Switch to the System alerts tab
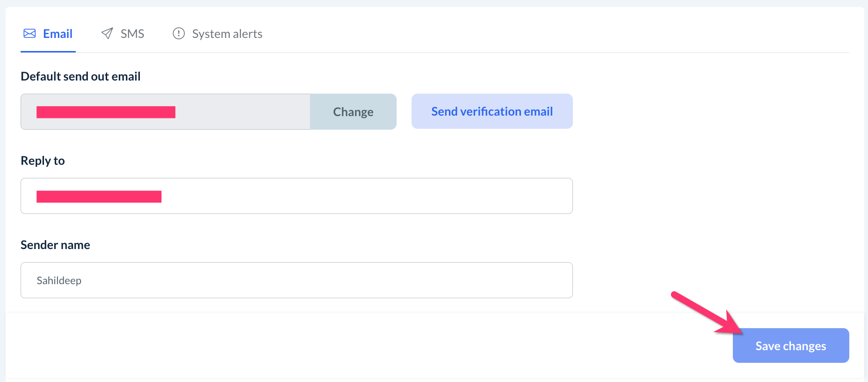 coord(227,34)
